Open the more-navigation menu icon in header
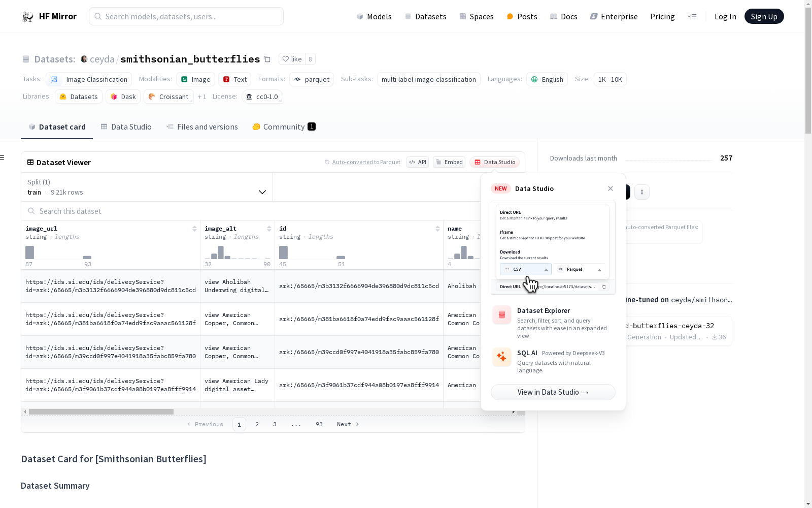 point(692,16)
